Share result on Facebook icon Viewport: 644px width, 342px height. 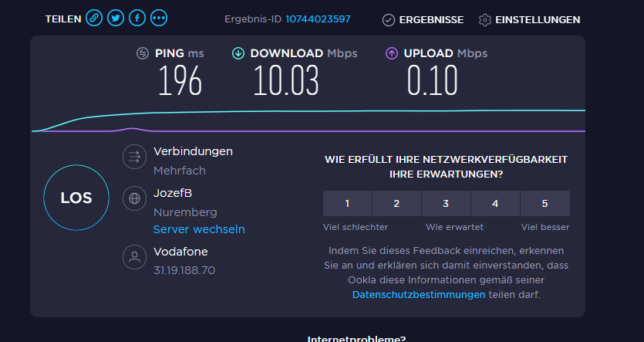coord(137,18)
